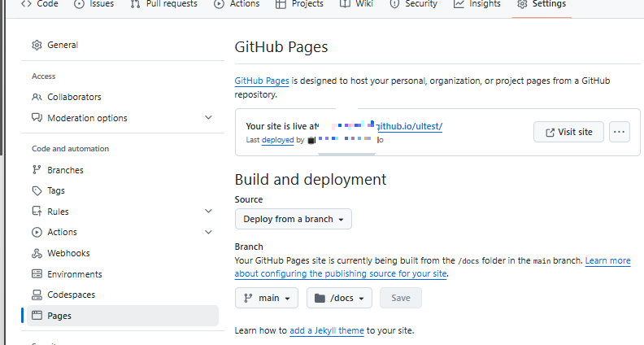Click the deployed link under site URL
The image size is (644, 345).
point(277,140)
